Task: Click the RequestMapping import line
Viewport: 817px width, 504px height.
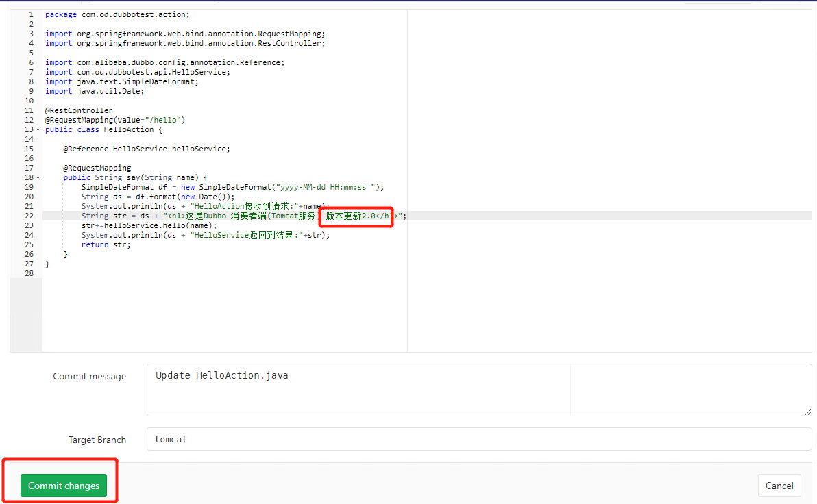Action: [184, 34]
